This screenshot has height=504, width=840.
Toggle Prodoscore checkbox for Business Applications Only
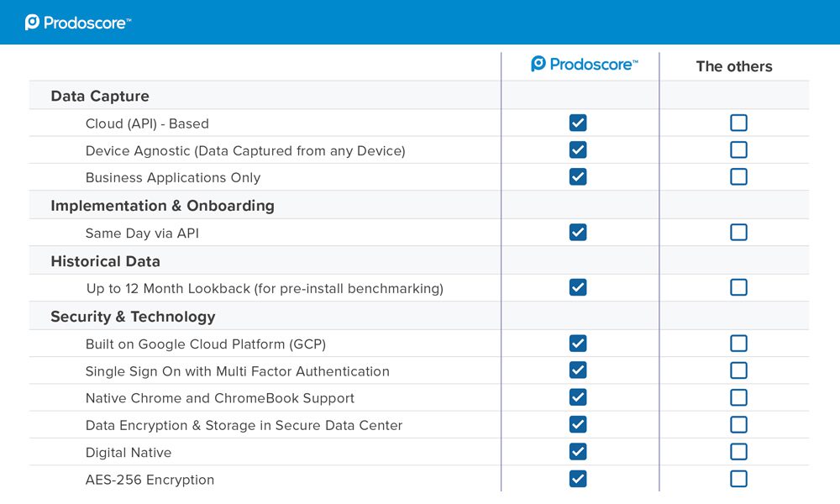[578, 176]
